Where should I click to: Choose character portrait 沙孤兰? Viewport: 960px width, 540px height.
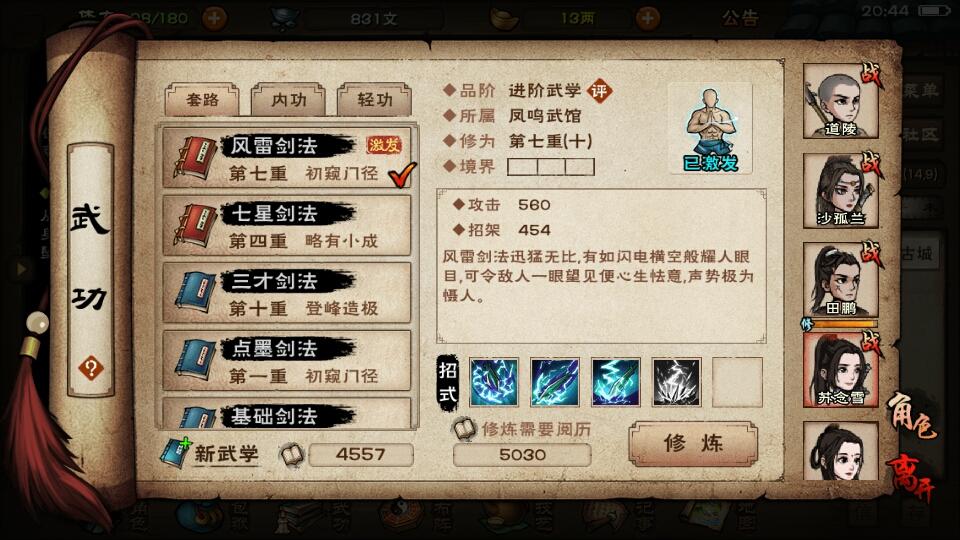[x=841, y=190]
